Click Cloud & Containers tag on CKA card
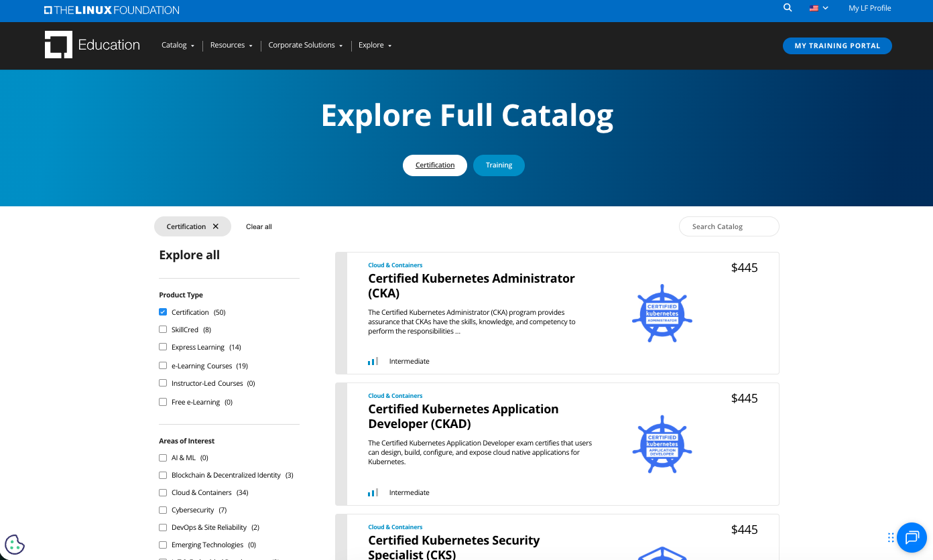The width and height of the screenshot is (933, 560). pos(395,265)
